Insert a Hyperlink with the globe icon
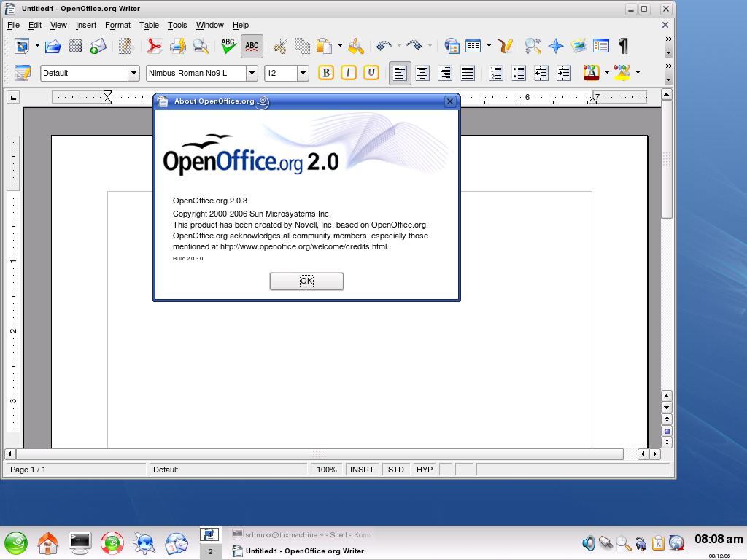 [452, 46]
